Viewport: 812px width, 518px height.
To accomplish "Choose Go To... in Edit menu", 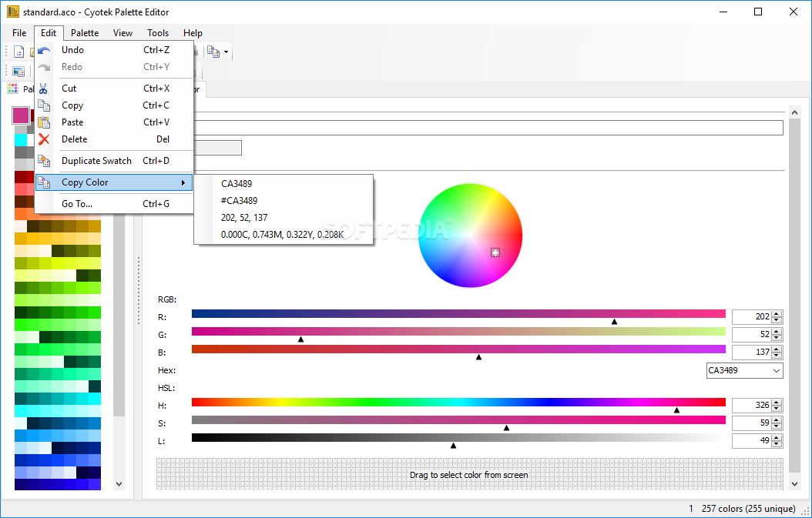I will 113,204.
